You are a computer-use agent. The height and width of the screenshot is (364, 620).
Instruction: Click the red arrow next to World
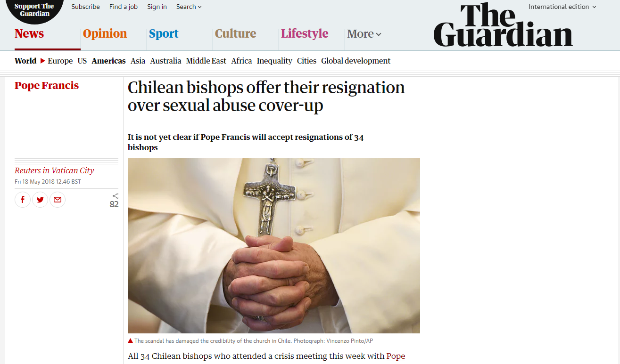tap(42, 61)
